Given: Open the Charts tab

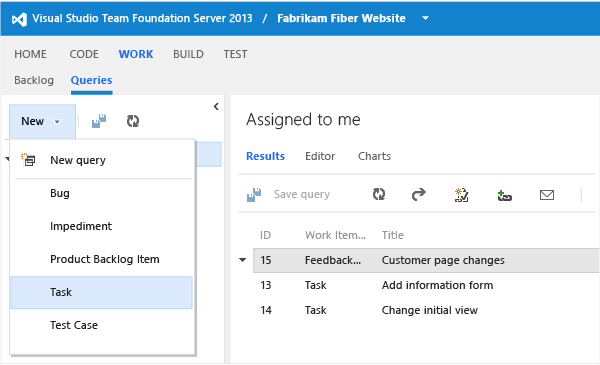Looking at the screenshot, I should click(374, 156).
